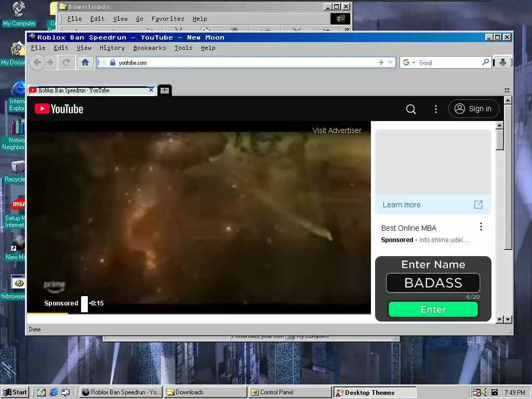The height and width of the screenshot is (399, 532).
Task: Click the search magnifier in the Google box
Action: 486,62
